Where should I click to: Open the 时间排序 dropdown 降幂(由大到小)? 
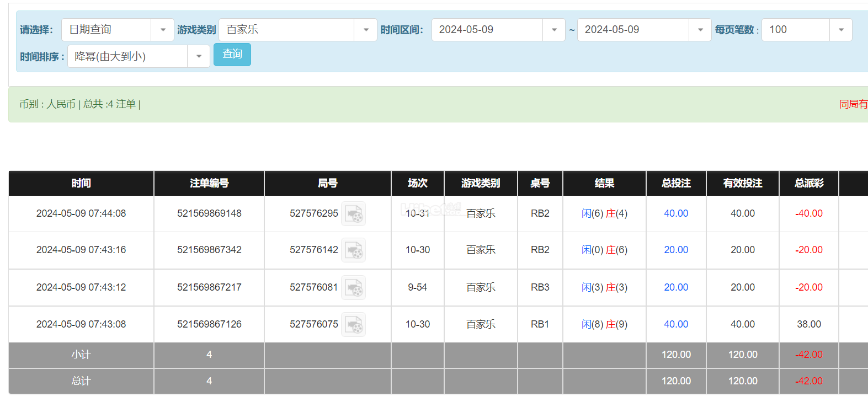pyautogui.click(x=139, y=56)
